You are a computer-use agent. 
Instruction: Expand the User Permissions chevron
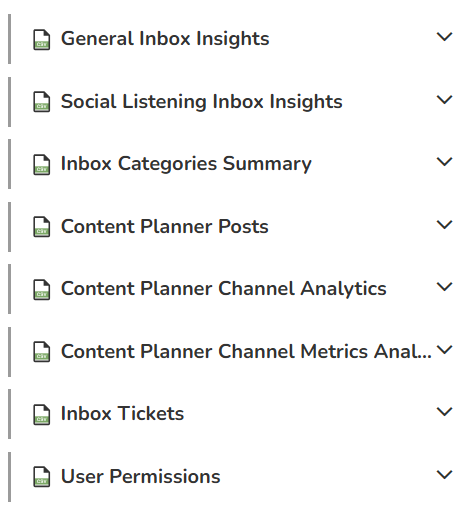click(x=444, y=474)
